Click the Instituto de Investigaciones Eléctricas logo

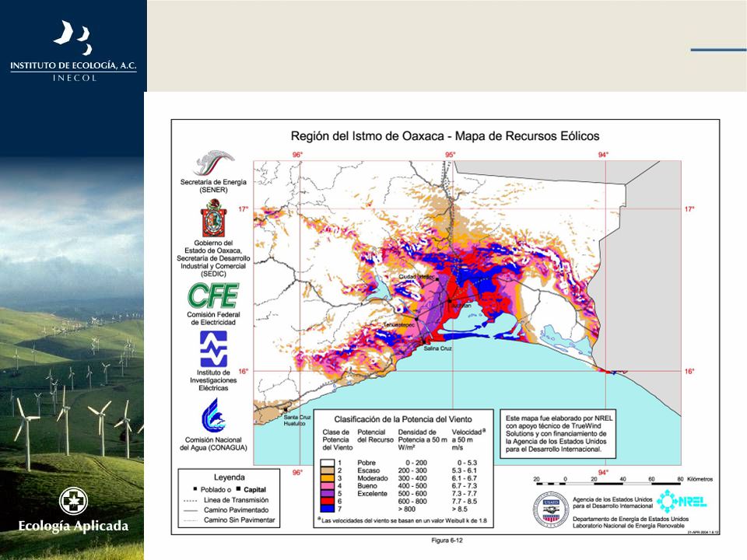(x=213, y=349)
